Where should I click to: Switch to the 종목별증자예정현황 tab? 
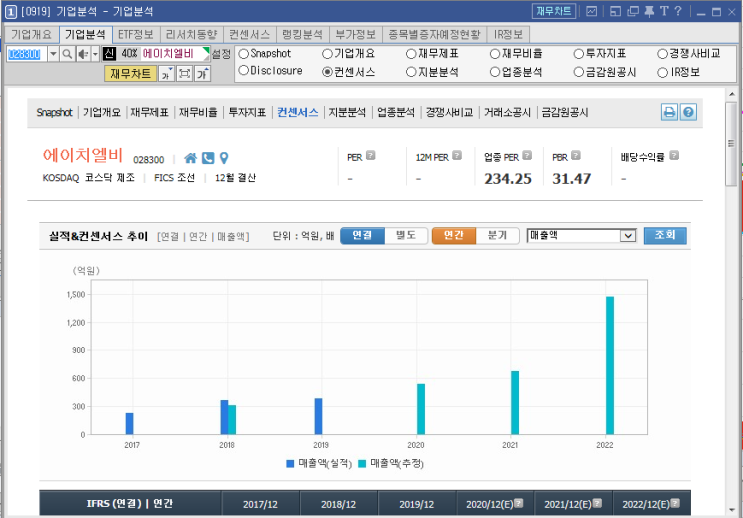click(x=434, y=35)
